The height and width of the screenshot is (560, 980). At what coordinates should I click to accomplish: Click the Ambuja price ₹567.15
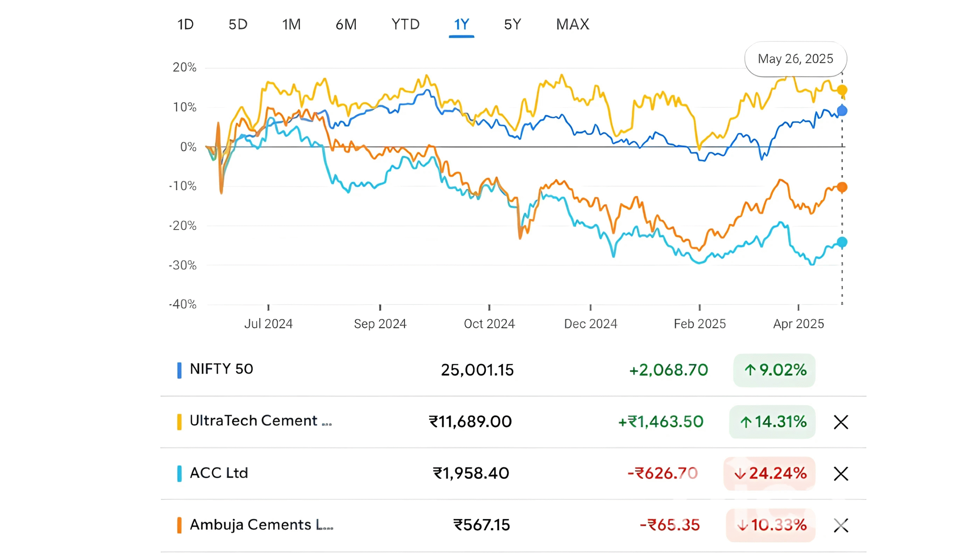482,525
